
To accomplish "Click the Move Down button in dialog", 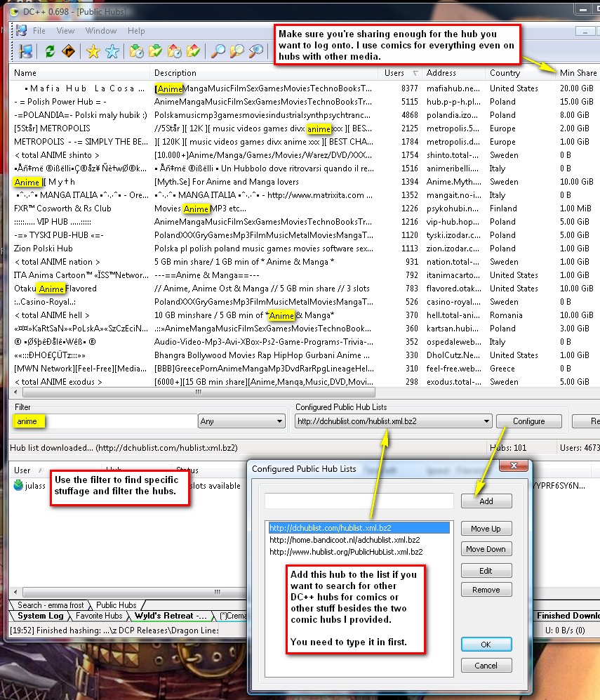I will (486, 549).
